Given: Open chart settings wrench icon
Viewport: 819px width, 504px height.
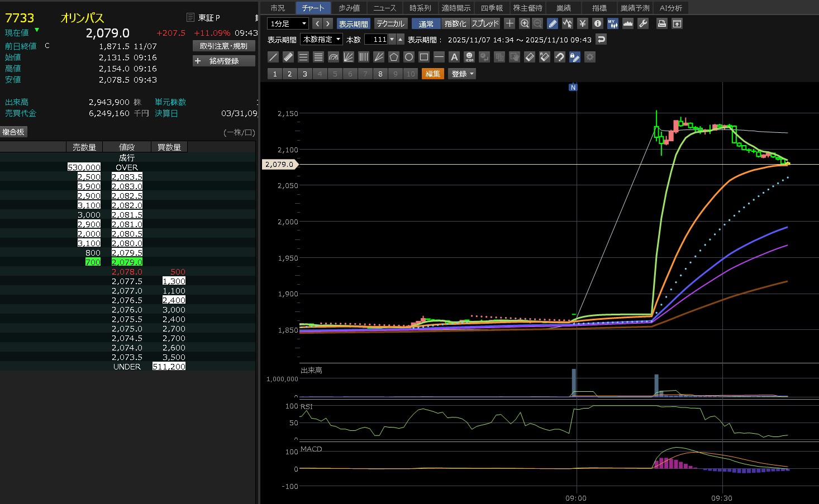Looking at the screenshot, I should tap(643, 23).
